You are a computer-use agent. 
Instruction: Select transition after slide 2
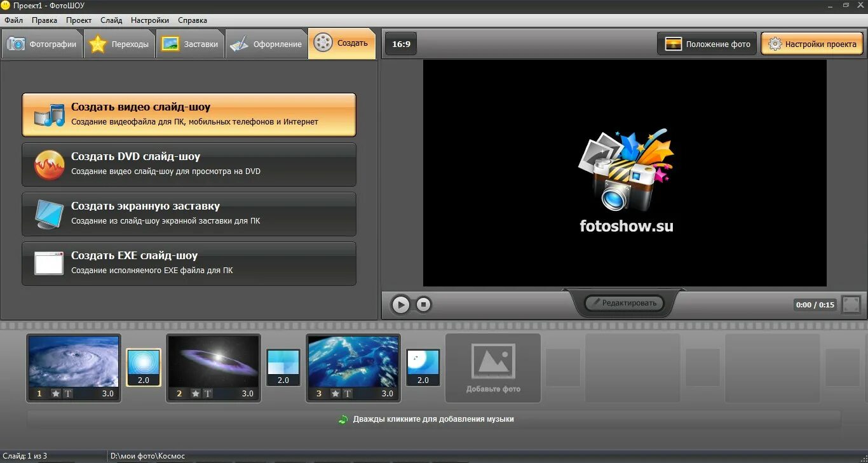283,367
